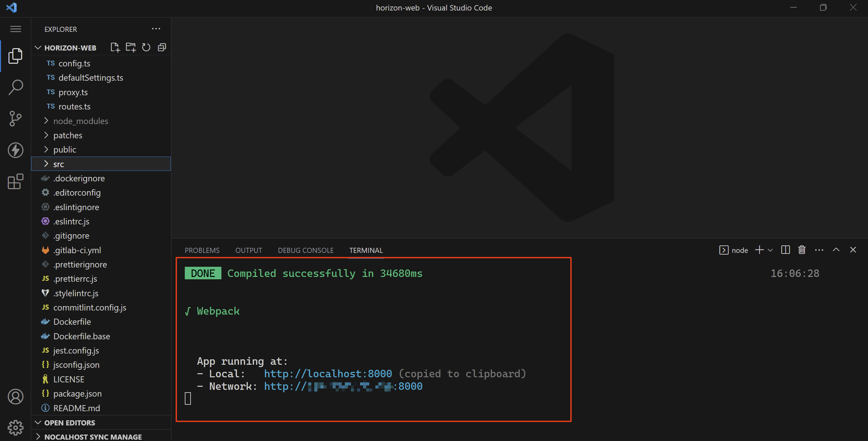Click the VS Code logo in title bar
Image resolution: width=868 pixels, height=441 pixels.
pyautogui.click(x=12, y=7)
